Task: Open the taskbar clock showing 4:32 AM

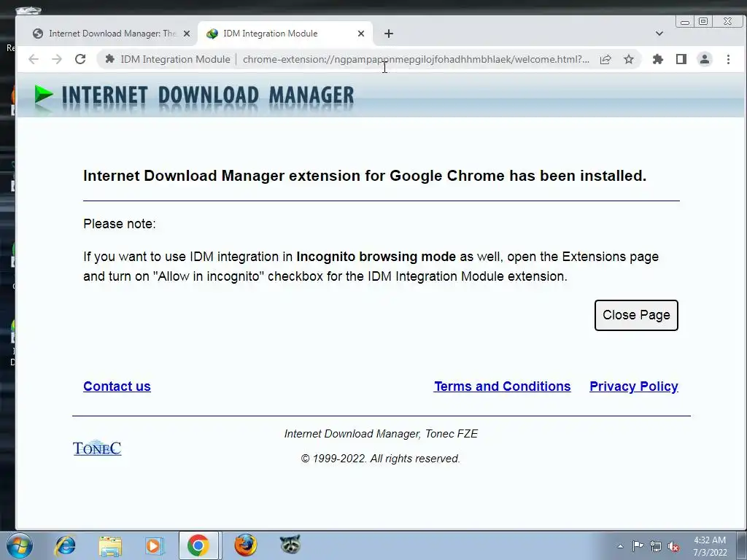Action: click(x=710, y=546)
